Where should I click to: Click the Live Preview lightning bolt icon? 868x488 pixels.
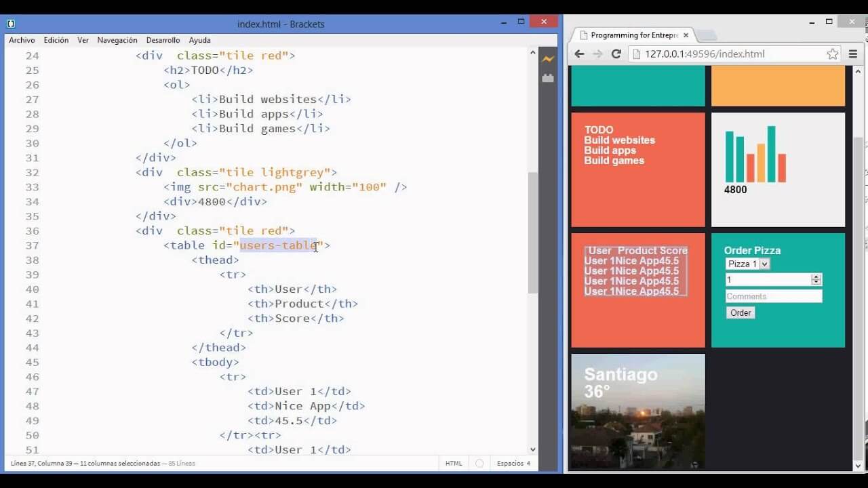pos(548,60)
